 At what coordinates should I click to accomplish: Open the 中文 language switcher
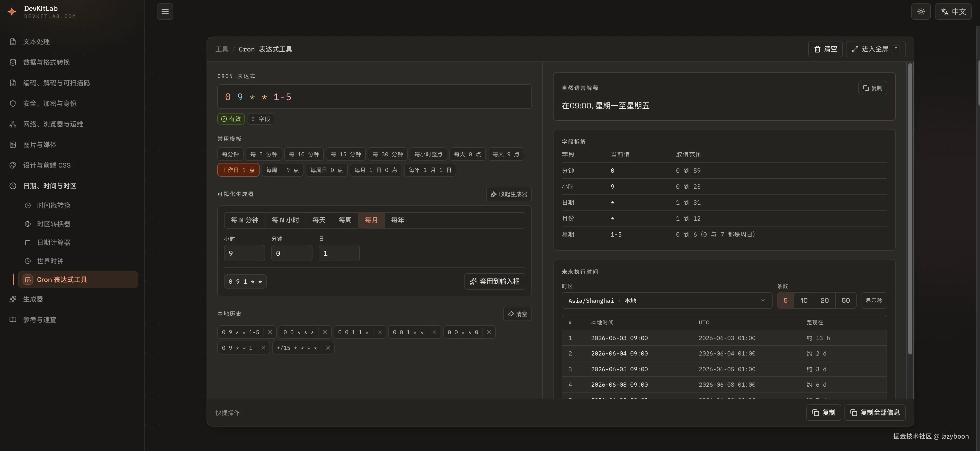point(953,11)
